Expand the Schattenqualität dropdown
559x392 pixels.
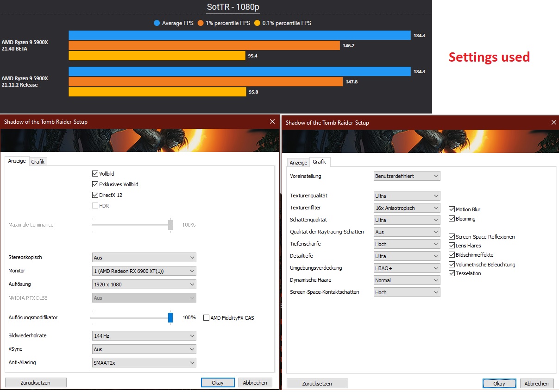tap(407, 220)
